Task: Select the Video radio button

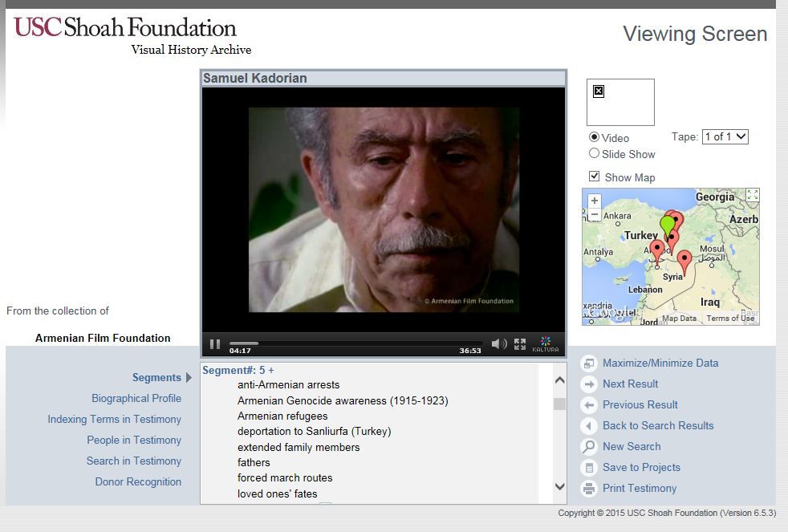Action: pos(594,137)
